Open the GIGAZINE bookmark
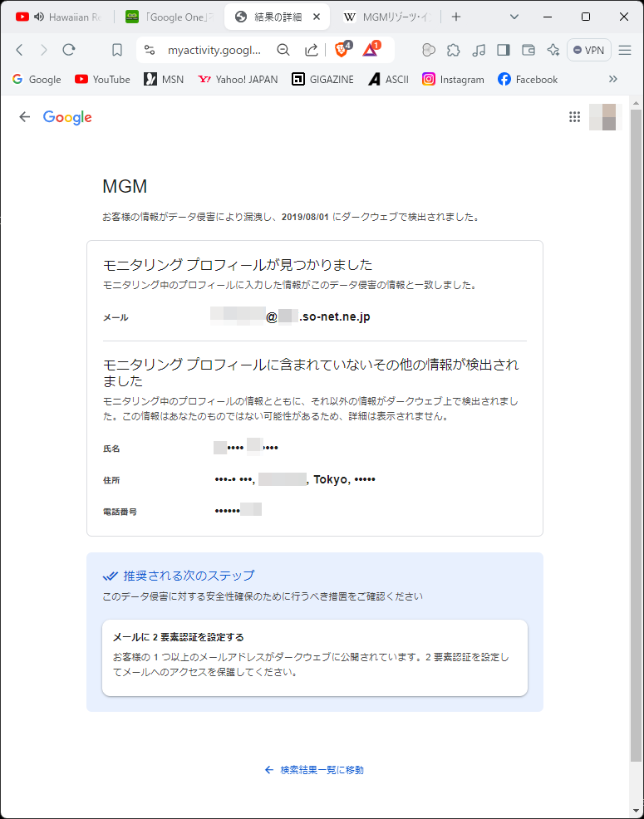 click(322, 80)
